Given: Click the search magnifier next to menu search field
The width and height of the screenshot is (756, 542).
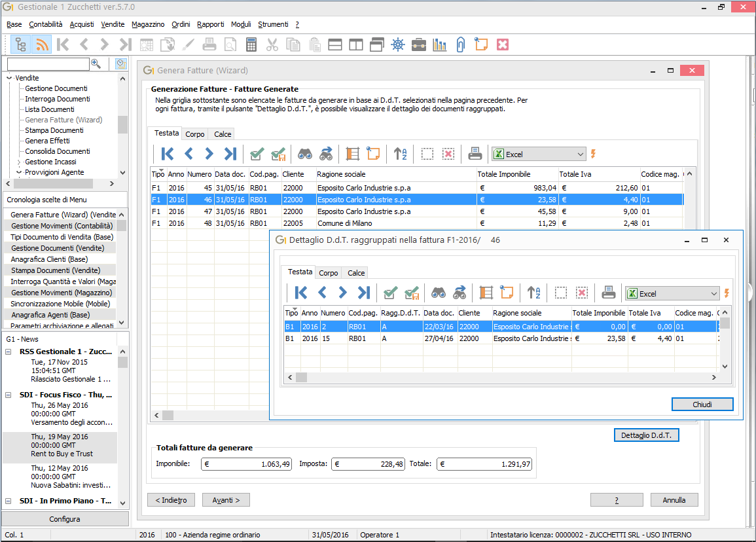Looking at the screenshot, I should click(x=96, y=63).
